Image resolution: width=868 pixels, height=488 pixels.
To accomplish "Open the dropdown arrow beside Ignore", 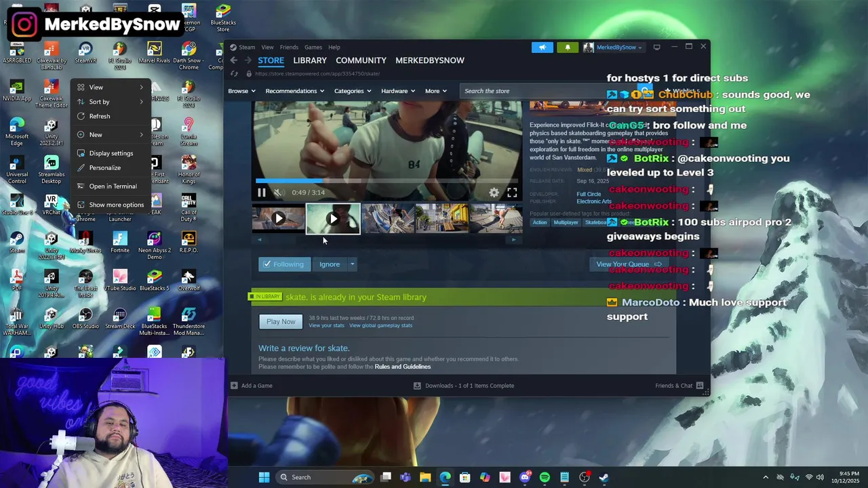I will tap(352, 264).
